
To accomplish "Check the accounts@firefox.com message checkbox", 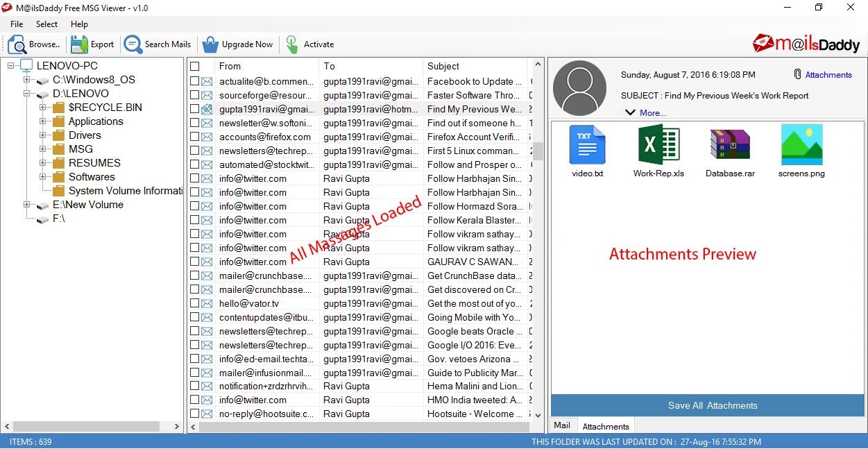I will coord(195,137).
